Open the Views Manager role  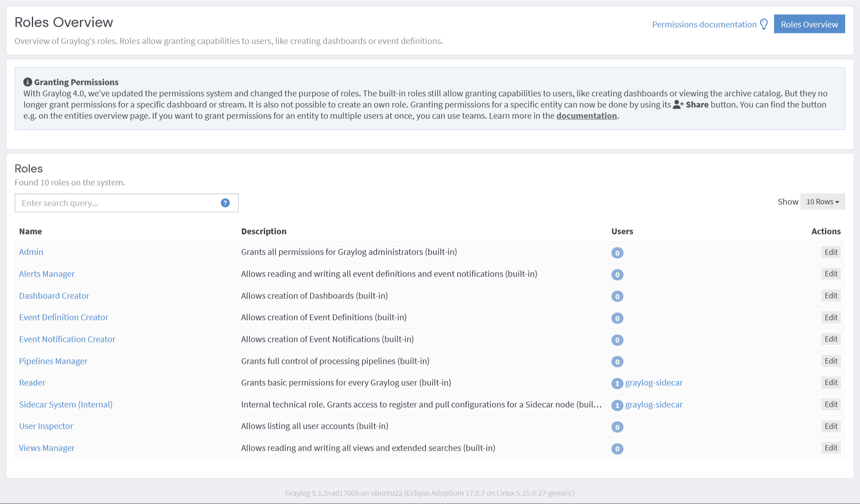point(47,448)
